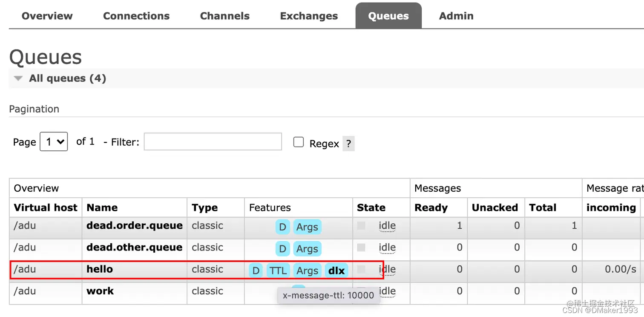Click the 0.00/s incoming rate of hello
This screenshot has height=317, width=644.
click(621, 269)
